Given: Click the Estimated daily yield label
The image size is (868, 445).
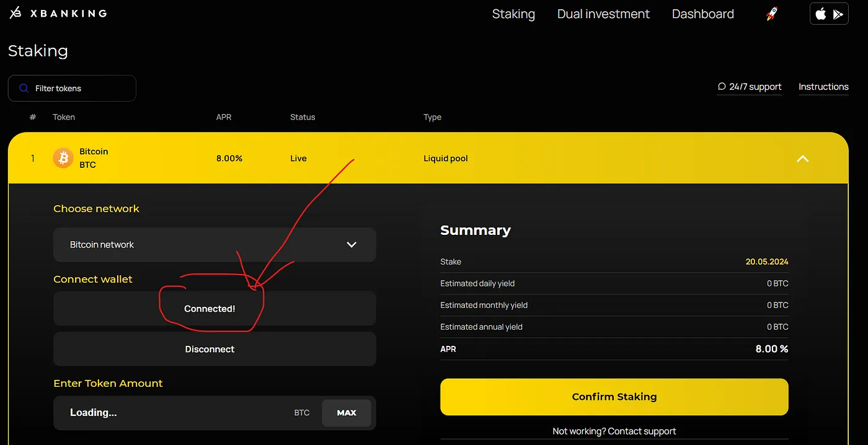Looking at the screenshot, I should (477, 283).
